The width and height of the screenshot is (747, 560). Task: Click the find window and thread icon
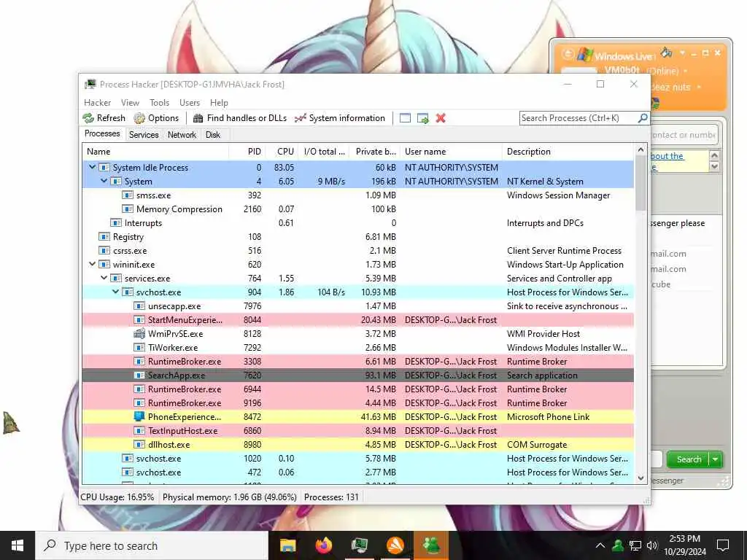tap(422, 118)
